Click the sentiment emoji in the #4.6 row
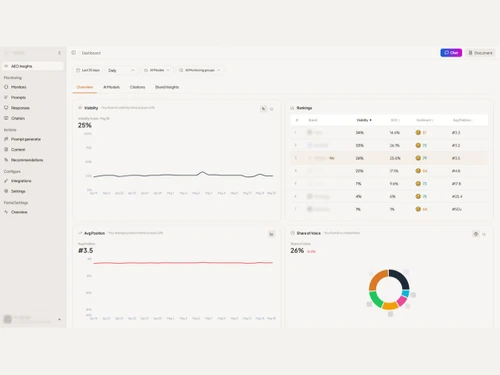This screenshot has height=375, width=500. [x=418, y=171]
